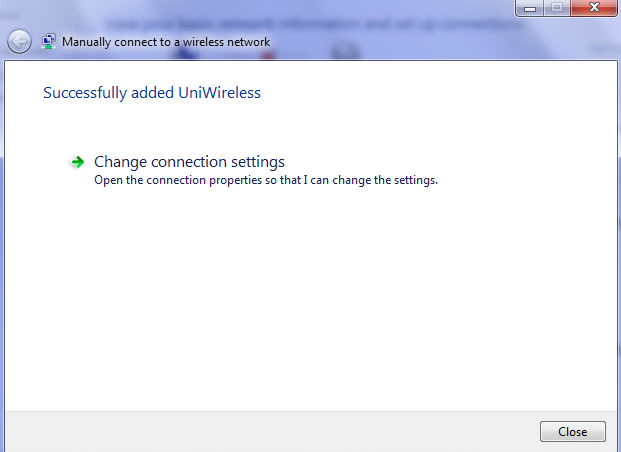The width and height of the screenshot is (621, 452).
Task: Click the green arrow beside Change connection settings
Action: (78, 162)
